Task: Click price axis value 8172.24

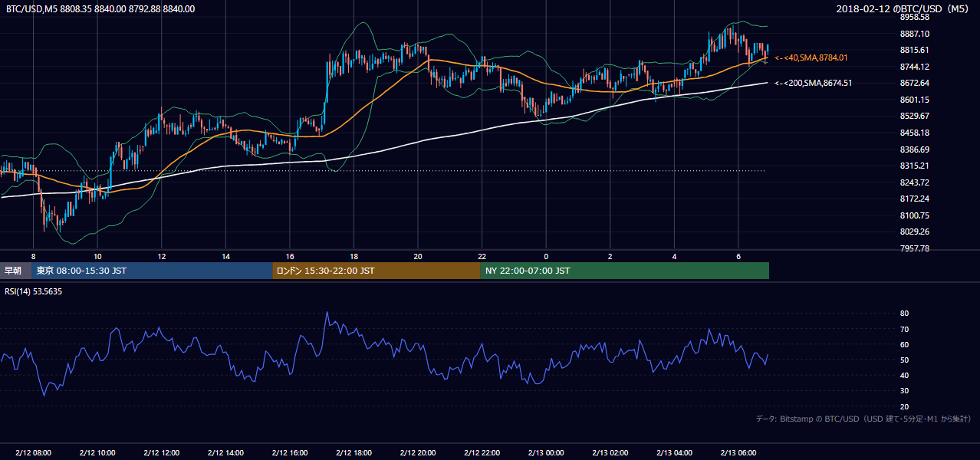Action: (x=914, y=199)
